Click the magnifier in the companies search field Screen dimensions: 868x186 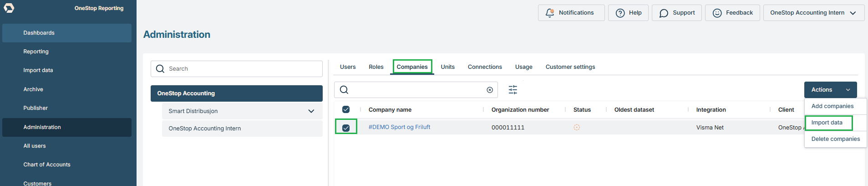click(344, 90)
